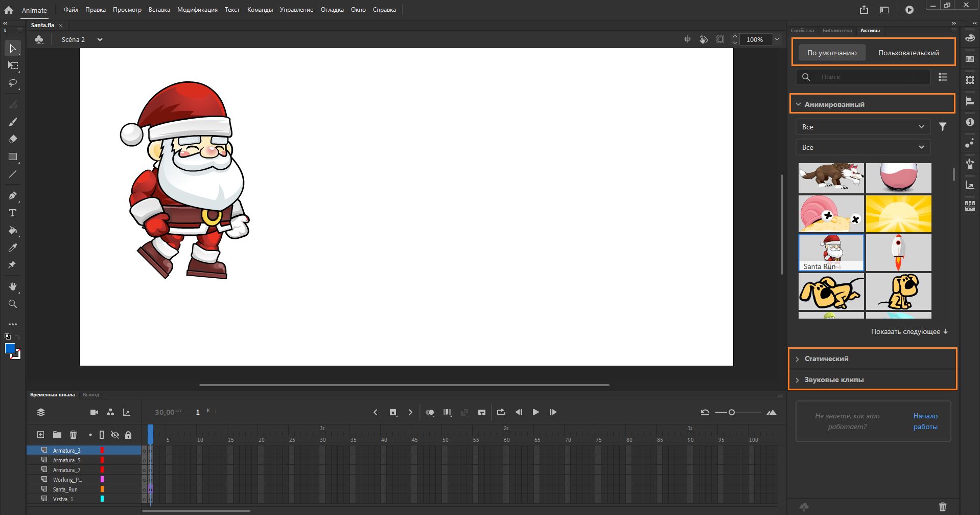Open the 100% stage zoom dropdown
Image resolution: width=980 pixels, height=515 pixels.
point(777,39)
